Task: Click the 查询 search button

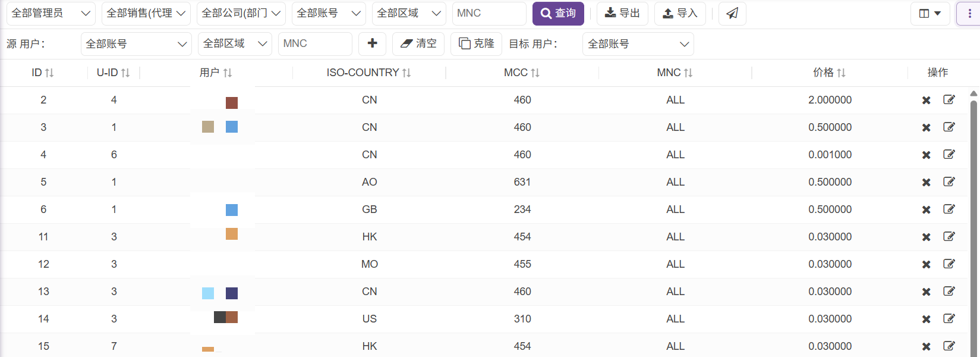Action: pyautogui.click(x=558, y=14)
